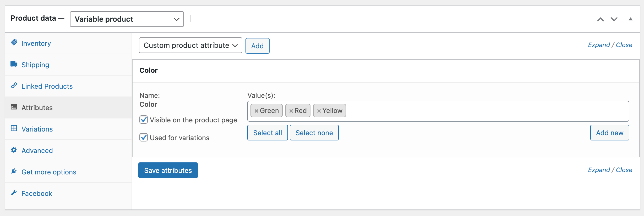Screen dimensions: 644x216
Task: Open the Linked Products tab
Action: pyautogui.click(x=68, y=86)
